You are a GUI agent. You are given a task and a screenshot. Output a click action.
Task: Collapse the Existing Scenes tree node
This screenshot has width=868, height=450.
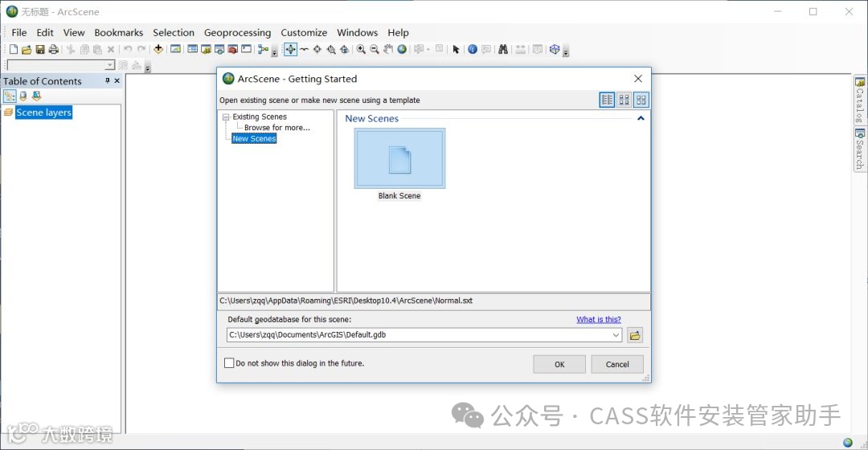(x=226, y=117)
